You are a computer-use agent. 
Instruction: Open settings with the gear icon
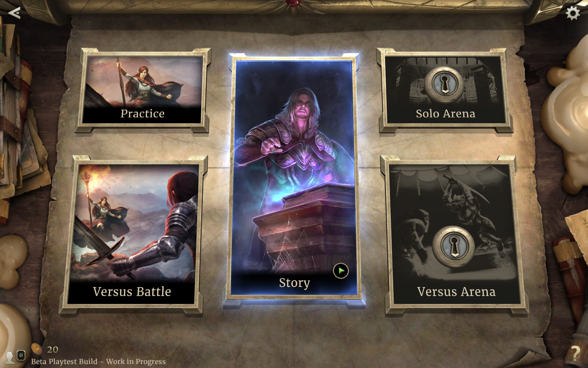click(573, 13)
